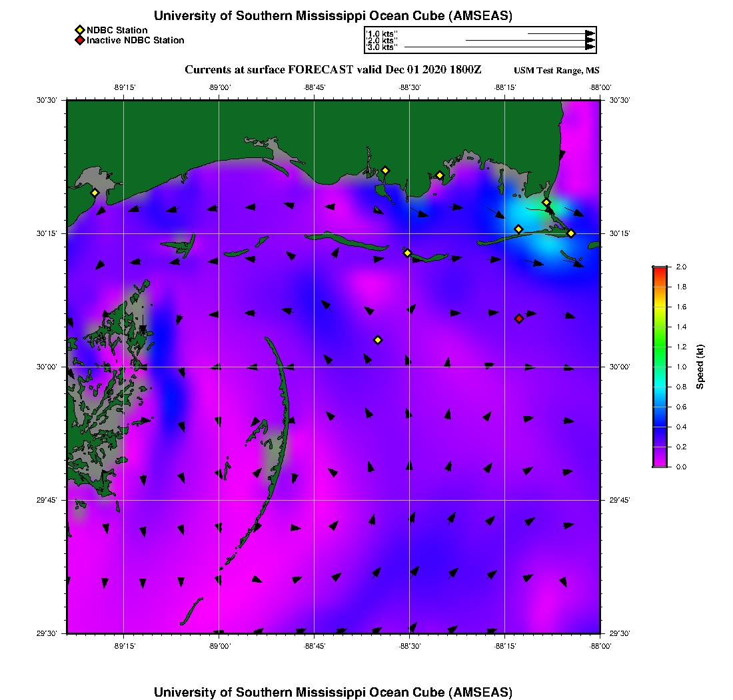Click the "2.0" tick label on colorbar

(x=681, y=267)
